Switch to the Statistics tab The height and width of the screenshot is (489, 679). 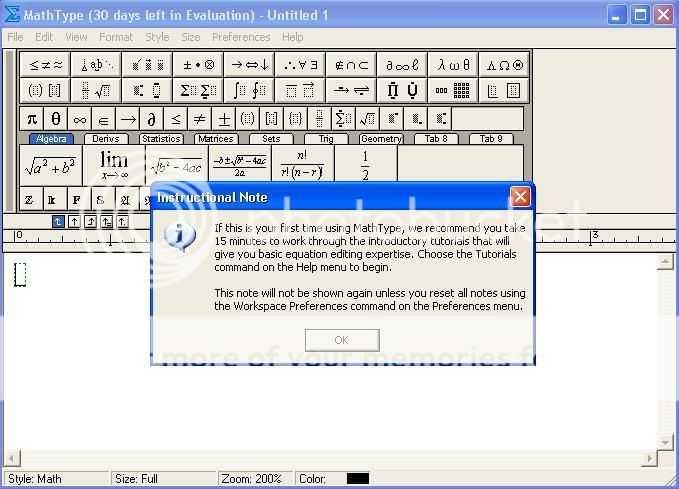pos(161,139)
